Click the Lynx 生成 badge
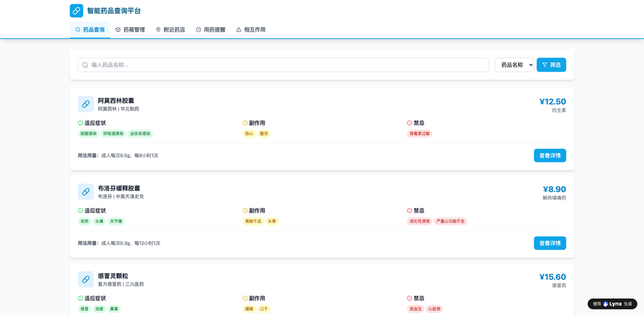Viewport: 644px width, 316px height. (612, 304)
